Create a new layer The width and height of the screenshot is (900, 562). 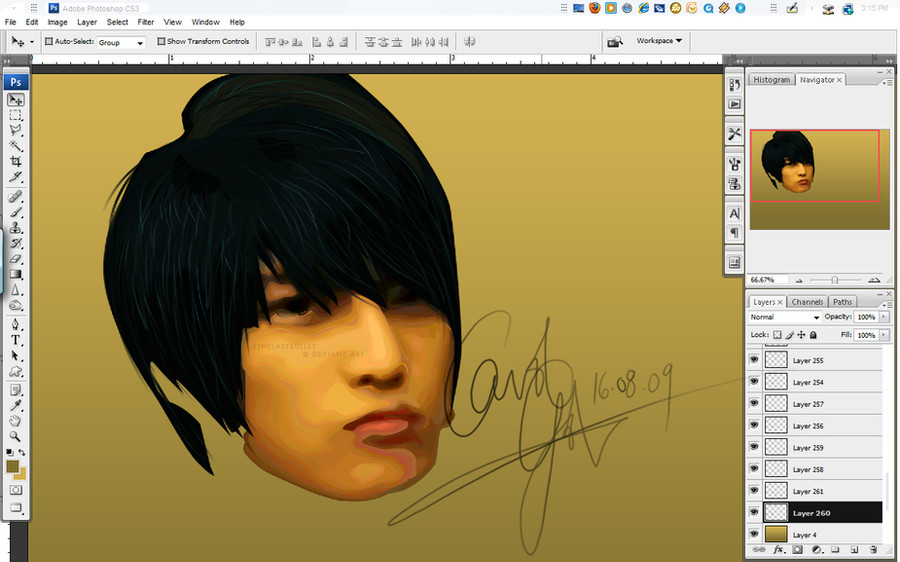point(854,549)
